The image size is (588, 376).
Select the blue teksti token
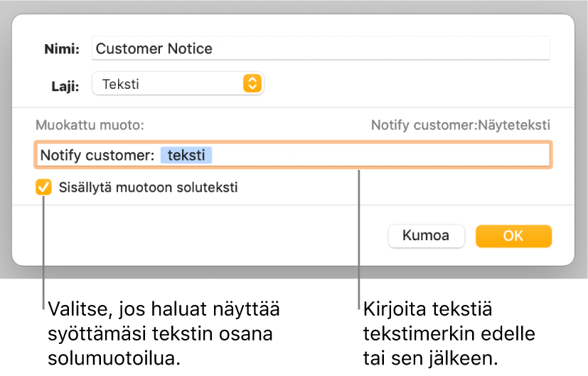(x=186, y=155)
